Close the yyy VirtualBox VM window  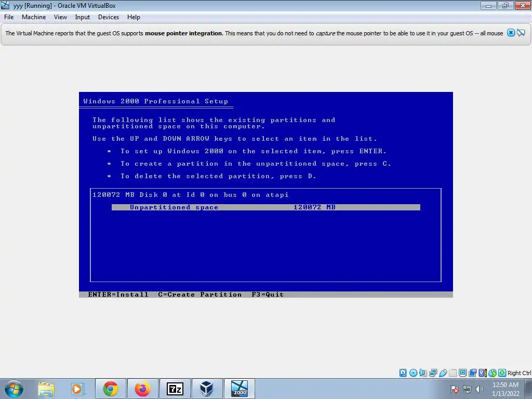tap(523, 5)
